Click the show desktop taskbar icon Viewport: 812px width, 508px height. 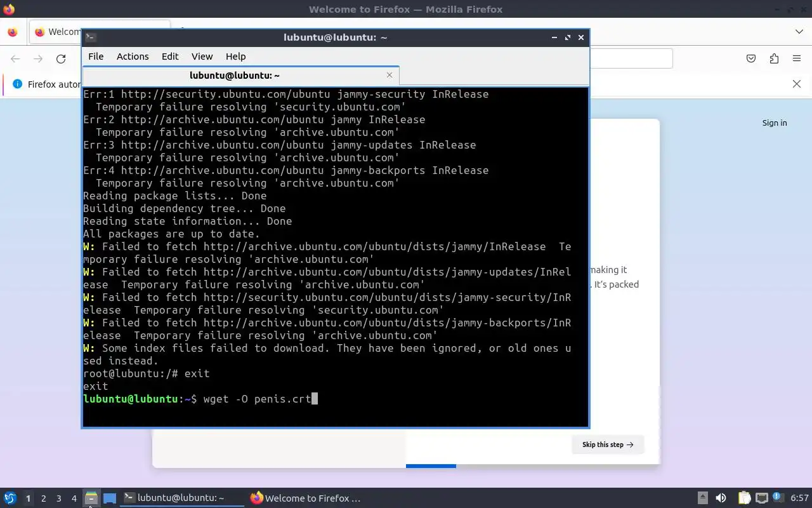[x=110, y=498]
